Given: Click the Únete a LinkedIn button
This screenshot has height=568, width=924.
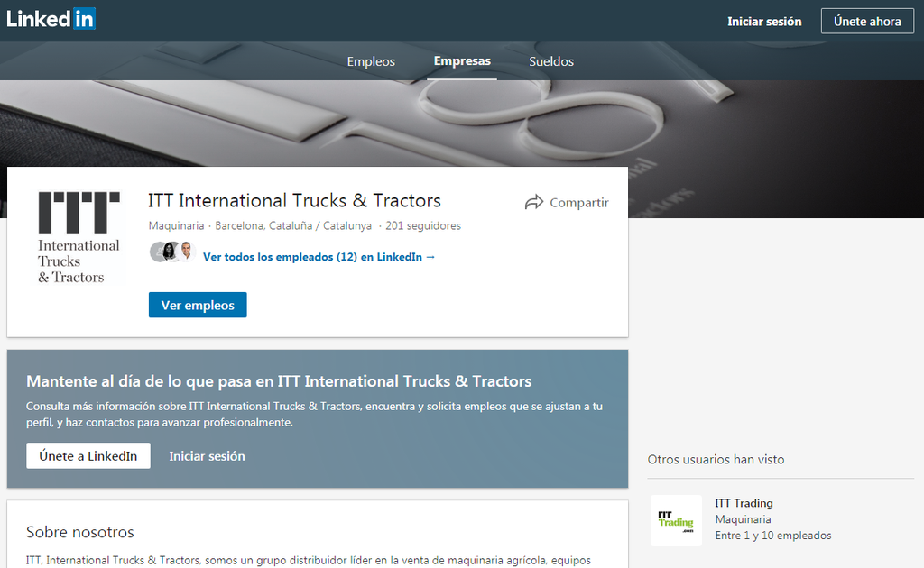Looking at the screenshot, I should click(x=88, y=455).
